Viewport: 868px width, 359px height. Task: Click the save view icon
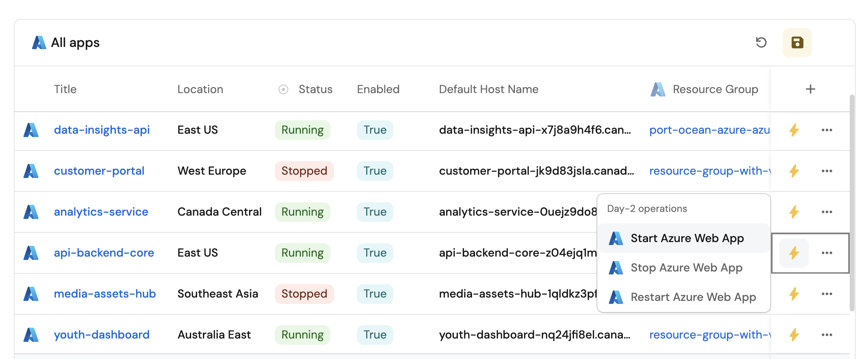tap(797, 42)
